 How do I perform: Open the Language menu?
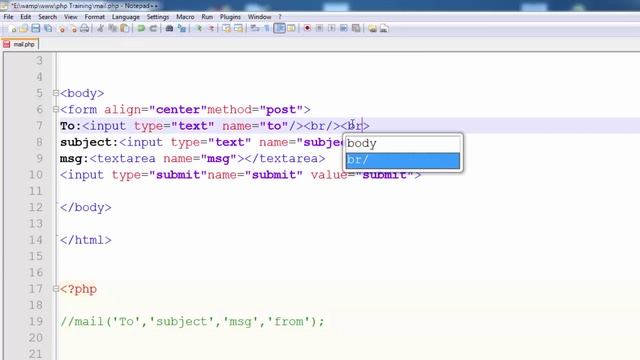click(x=126, y=17)
